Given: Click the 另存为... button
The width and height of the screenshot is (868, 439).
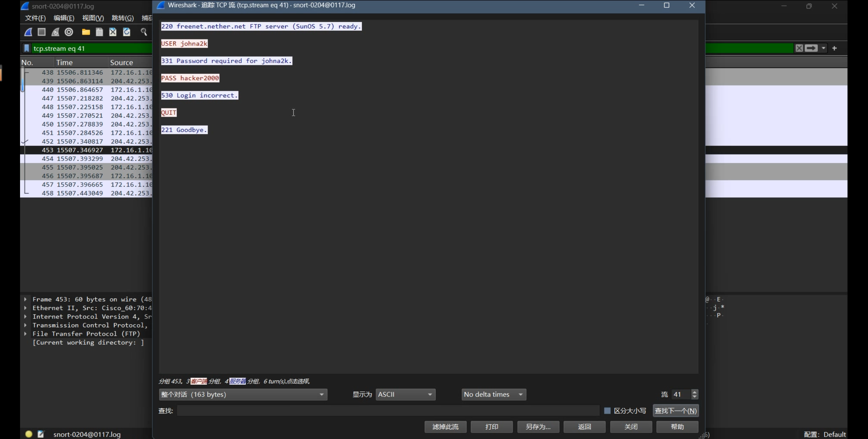Looking at the screenshot, I should point(538,427).
